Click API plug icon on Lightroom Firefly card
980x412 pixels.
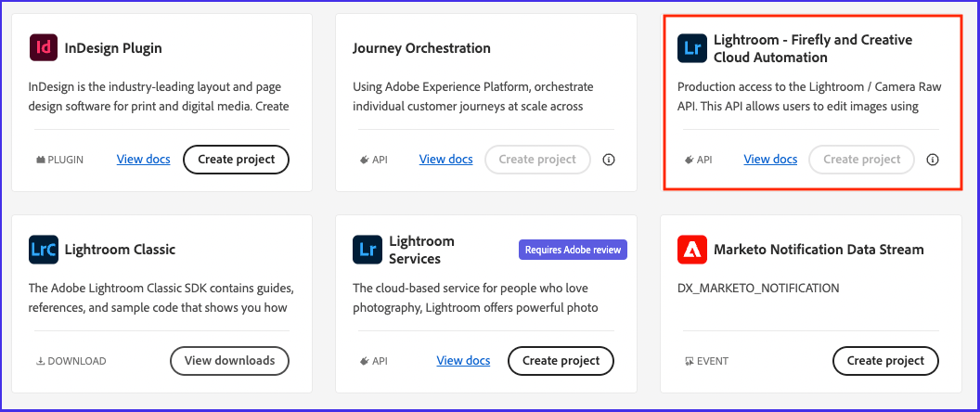[690, 160]
